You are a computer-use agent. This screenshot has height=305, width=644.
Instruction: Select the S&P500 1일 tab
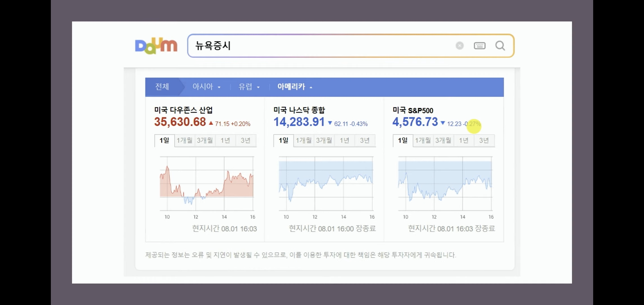[x=403, y=140]
